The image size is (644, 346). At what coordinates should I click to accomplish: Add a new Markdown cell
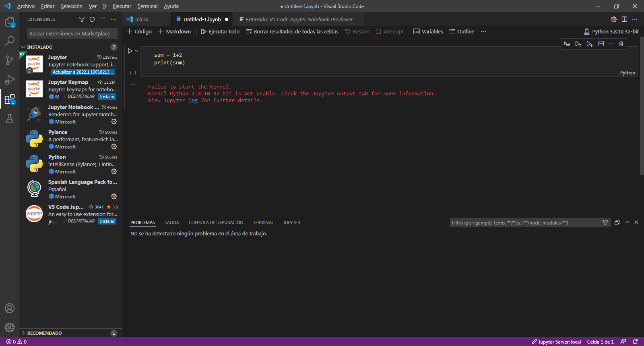(x=174, y=31)
